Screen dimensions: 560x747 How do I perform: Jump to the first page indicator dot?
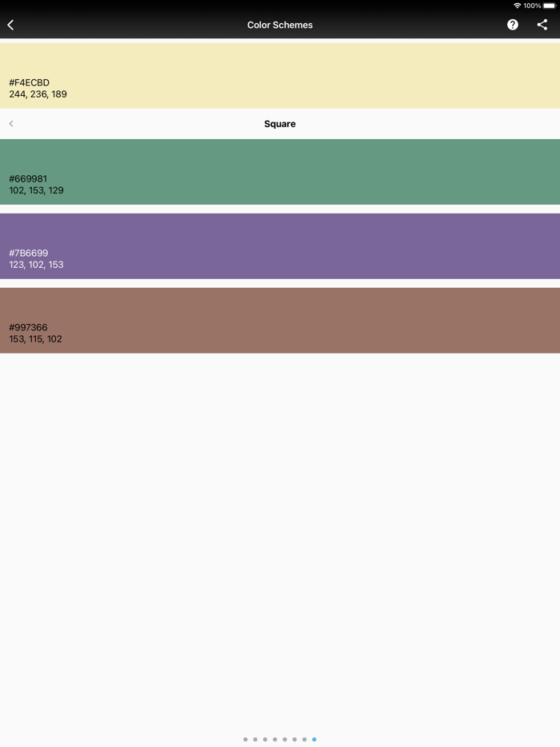[x=246, y=739]
